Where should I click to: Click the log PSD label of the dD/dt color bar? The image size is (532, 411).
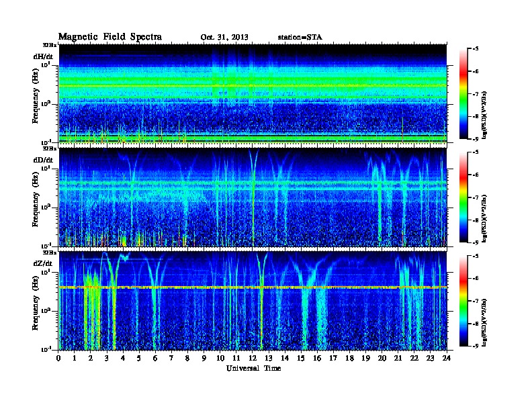tap(485, 218)
